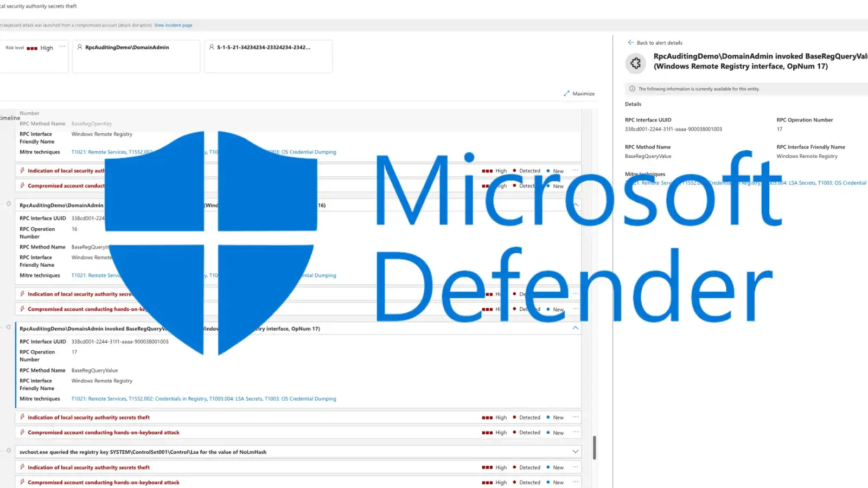Click the user icon beside RpcAuditingDemo\DomainAdmin
Image resolution: width=868 pixels, height=488 pixels.
80,47
